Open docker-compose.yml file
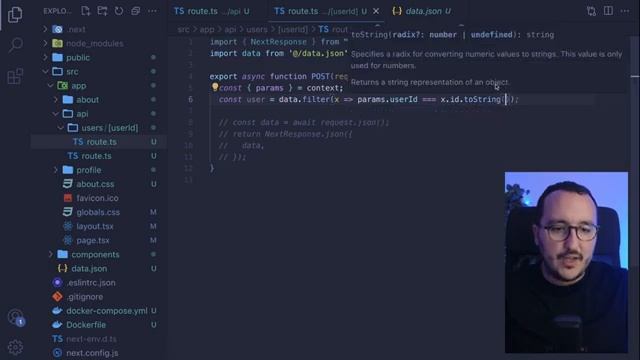 coord(99,311)
